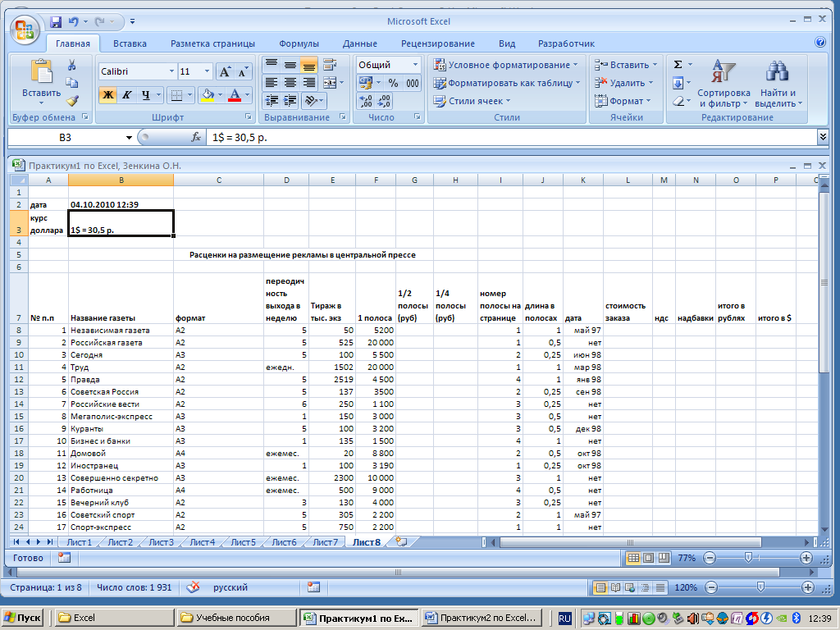Viewport: 840px width, 630px height.
Task: Open the Пуск start menu
Action: pos(22,618)
